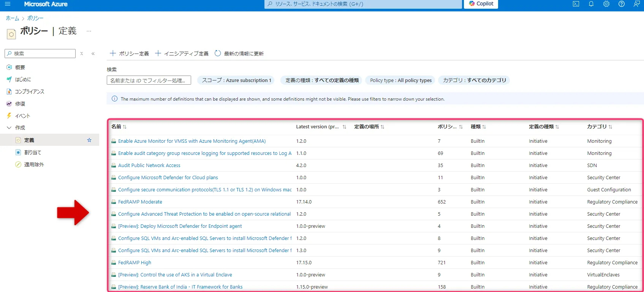This screenshot has width=644, height=292.
Task: Open Configure SQL VMs initiative version 1.2.0
Action: 205,238
